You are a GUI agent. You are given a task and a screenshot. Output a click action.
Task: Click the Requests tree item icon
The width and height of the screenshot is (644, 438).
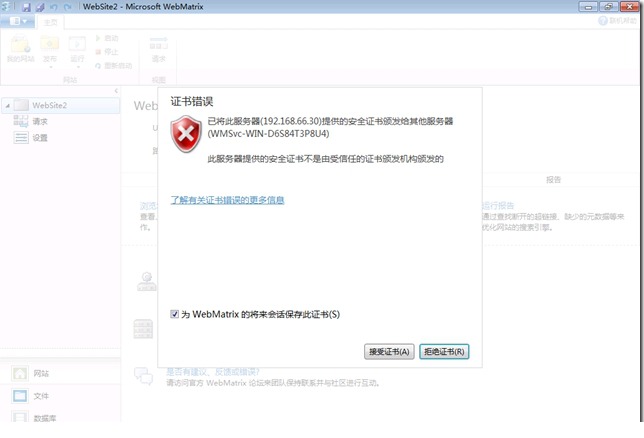coord(21,121)
